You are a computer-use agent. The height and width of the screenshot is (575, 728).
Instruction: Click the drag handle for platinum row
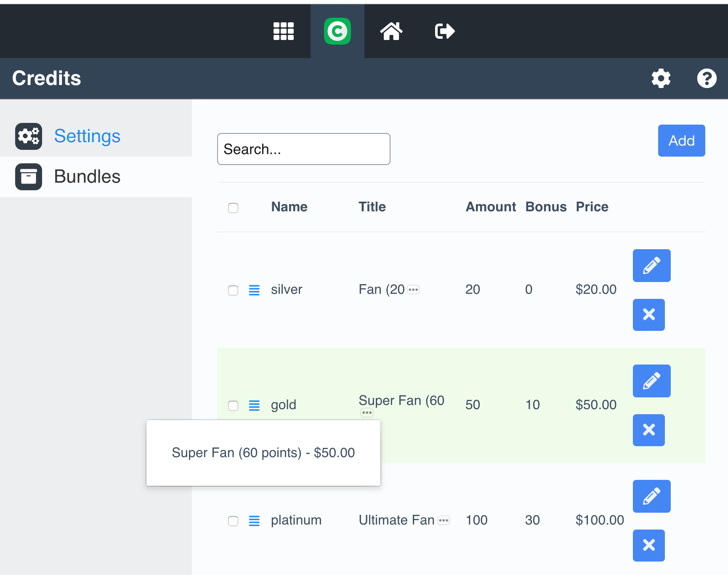coord(254,521)
